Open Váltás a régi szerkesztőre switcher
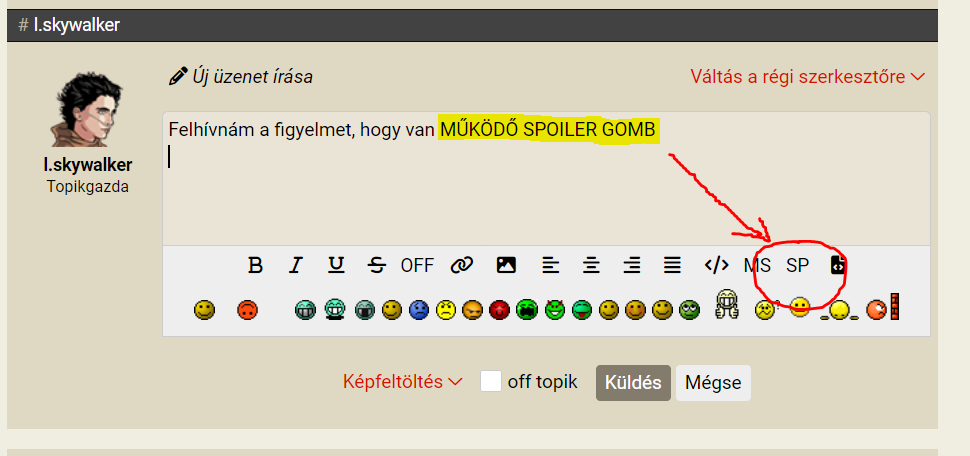This screenshot has height=456, width=970. coord(807,77)
